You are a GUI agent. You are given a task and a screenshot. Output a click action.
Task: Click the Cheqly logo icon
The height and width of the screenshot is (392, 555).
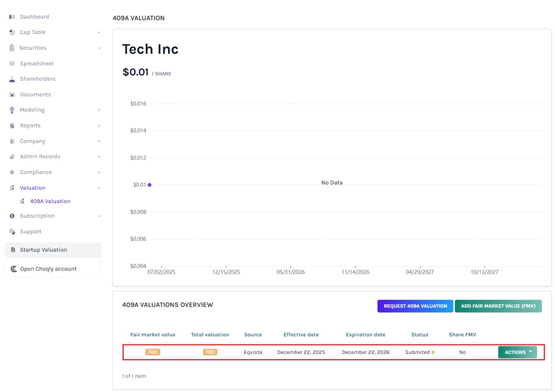(x=14, y=269)
